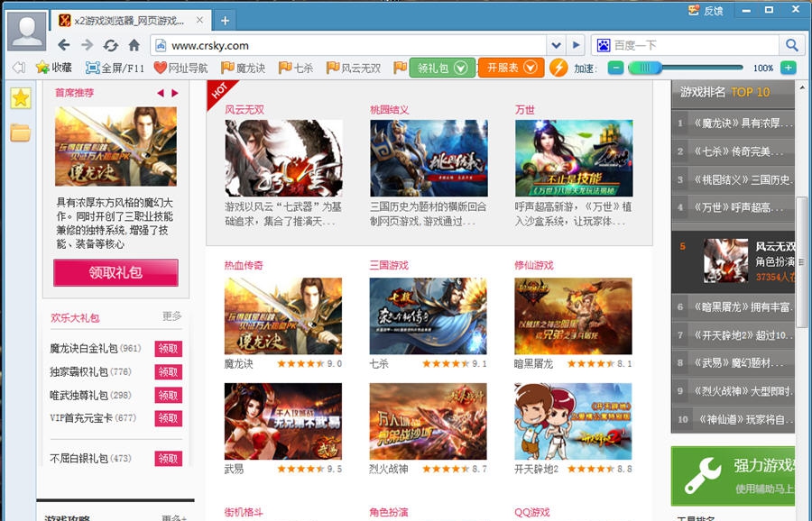Screen dimensions: 812x521
Task: Open the 桃园结义 game thumbnail
Action: coord(429,159)
